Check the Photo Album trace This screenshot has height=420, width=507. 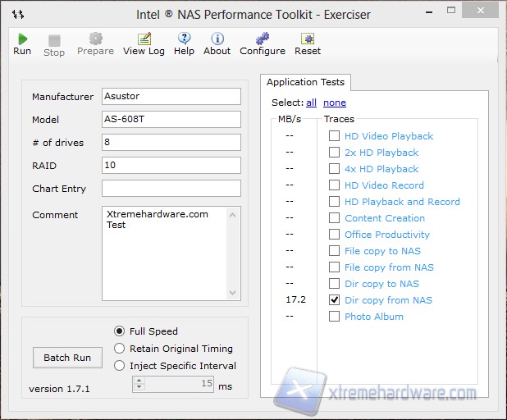coord(334,317)
